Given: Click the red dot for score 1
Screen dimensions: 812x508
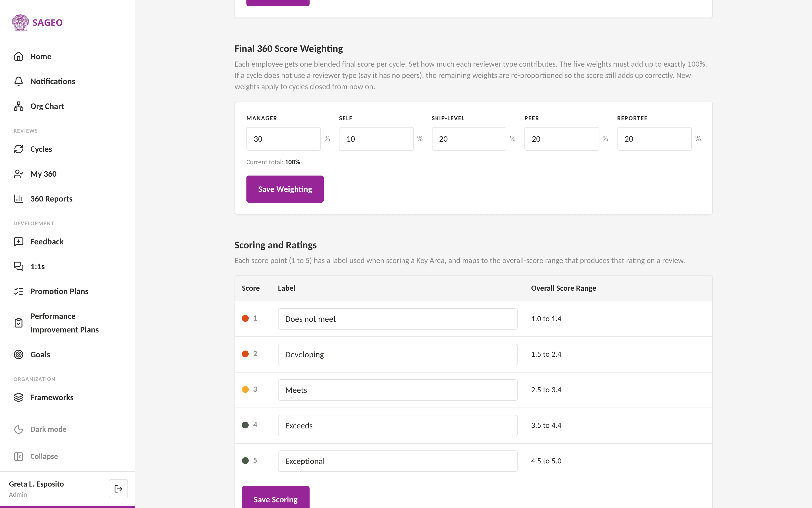Looking at the screenshot, I should pos(245,319).
